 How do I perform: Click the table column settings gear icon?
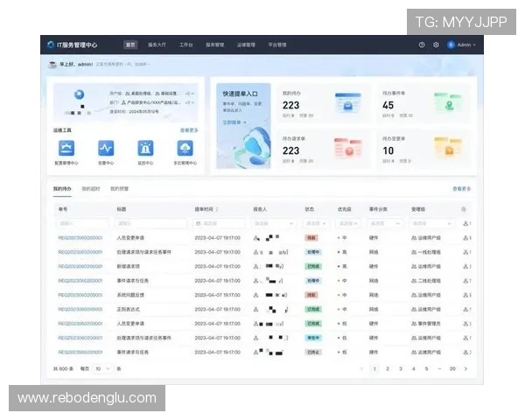(x=464, y=209)
